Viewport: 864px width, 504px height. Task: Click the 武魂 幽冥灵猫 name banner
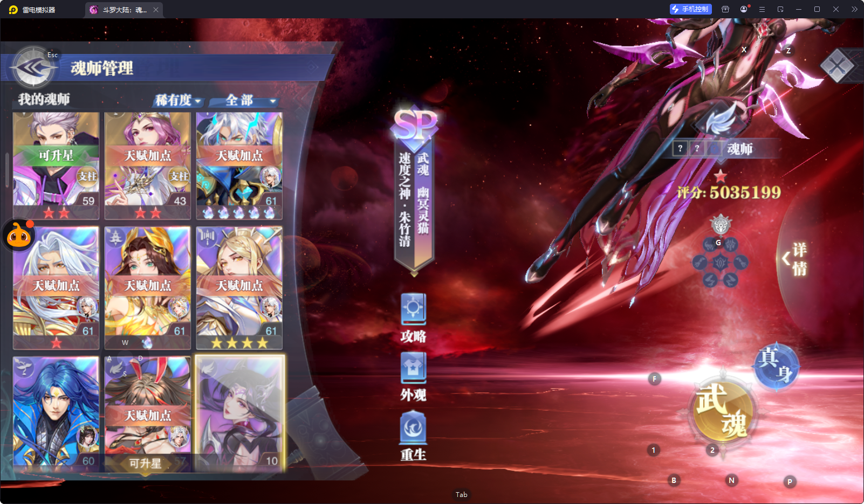click(414, 203)
